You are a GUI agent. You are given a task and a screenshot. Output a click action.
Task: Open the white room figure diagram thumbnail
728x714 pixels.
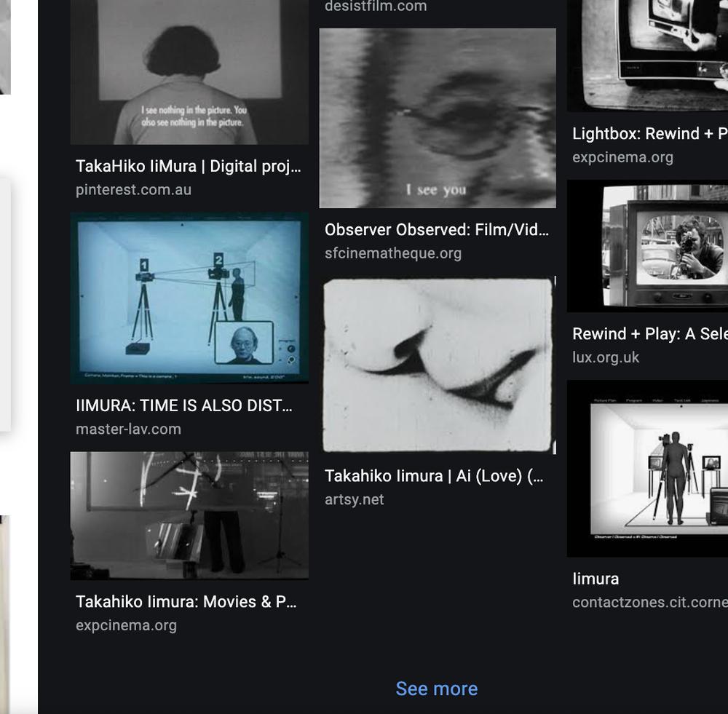coord(648,469)
